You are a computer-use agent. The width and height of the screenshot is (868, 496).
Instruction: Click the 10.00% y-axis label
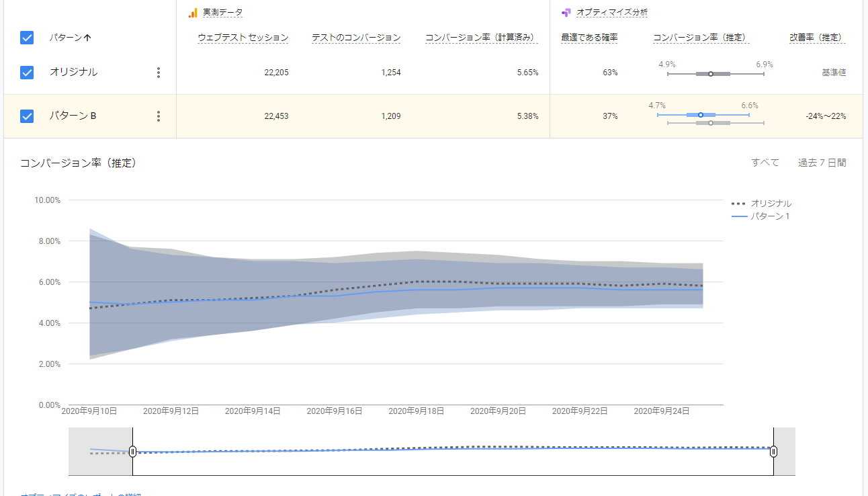(x=47, y=200)
